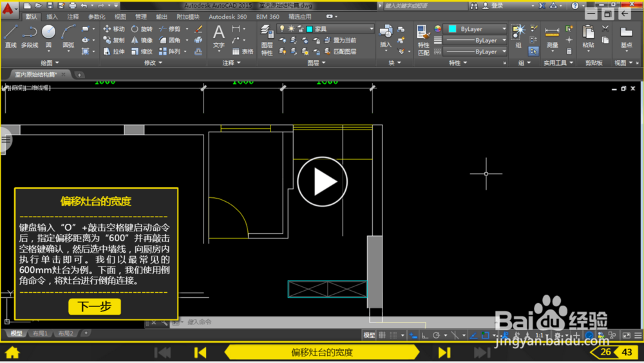Activate the 圆角 (Fillet) command
The image size is (644, 363).
[x=170, y=40]
